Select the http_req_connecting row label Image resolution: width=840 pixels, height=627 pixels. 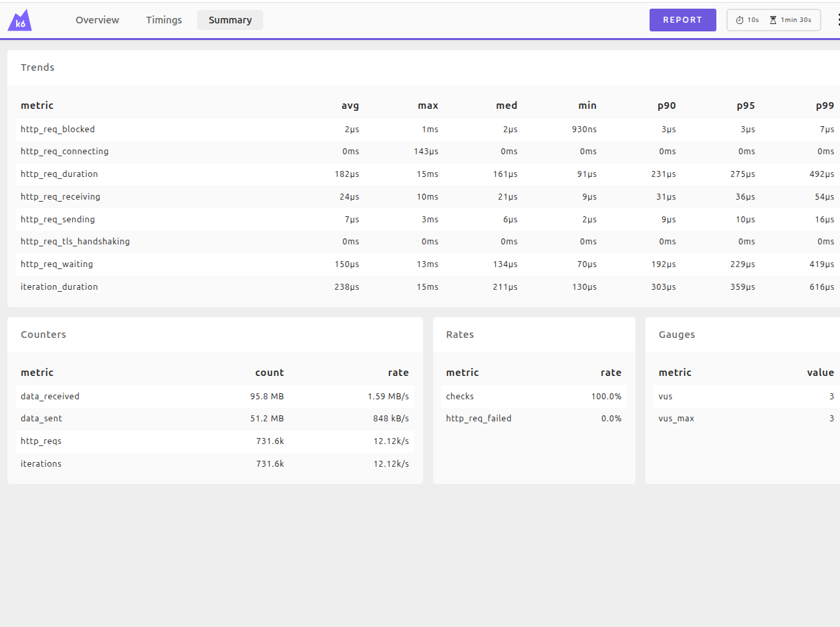point(65,152)
